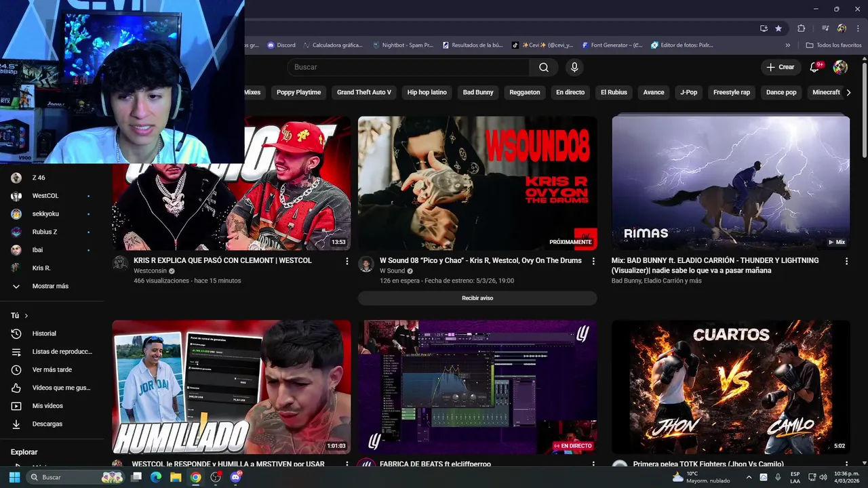Viewport: 868px width, 488px height.
Task: Open the taskbar weather widget
Action: tap(701, 477)
